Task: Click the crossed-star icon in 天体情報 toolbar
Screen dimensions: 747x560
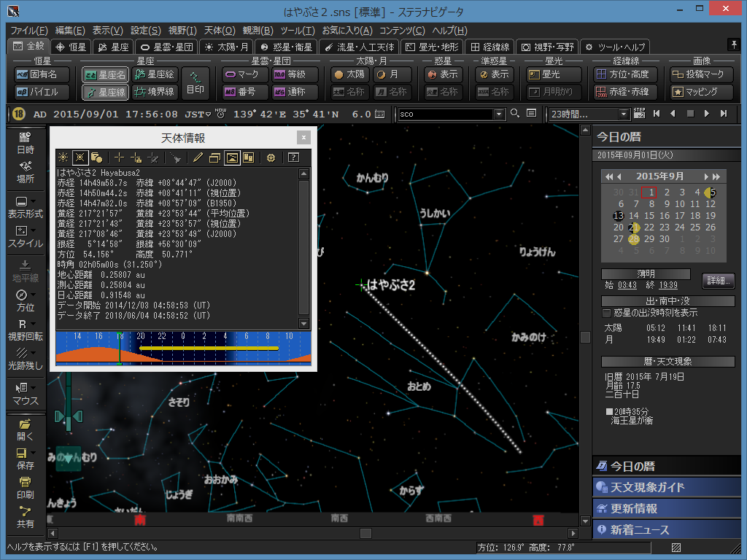Action: point(80,157)
